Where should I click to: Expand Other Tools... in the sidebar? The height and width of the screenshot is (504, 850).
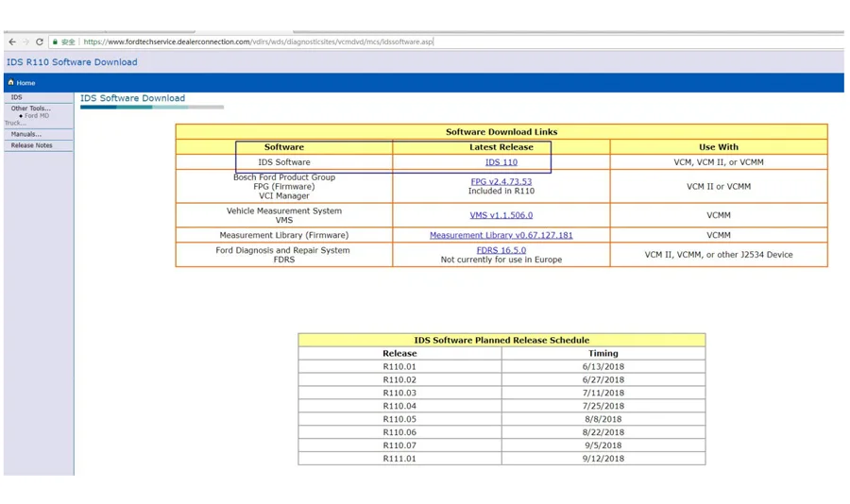30,109
